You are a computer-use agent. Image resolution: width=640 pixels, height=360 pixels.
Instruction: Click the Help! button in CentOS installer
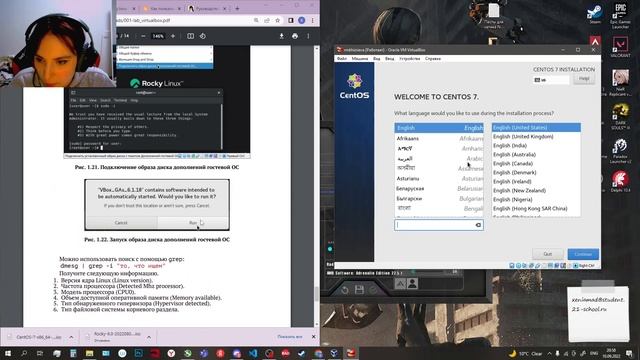pyautogui.click(x=584, y=79)
